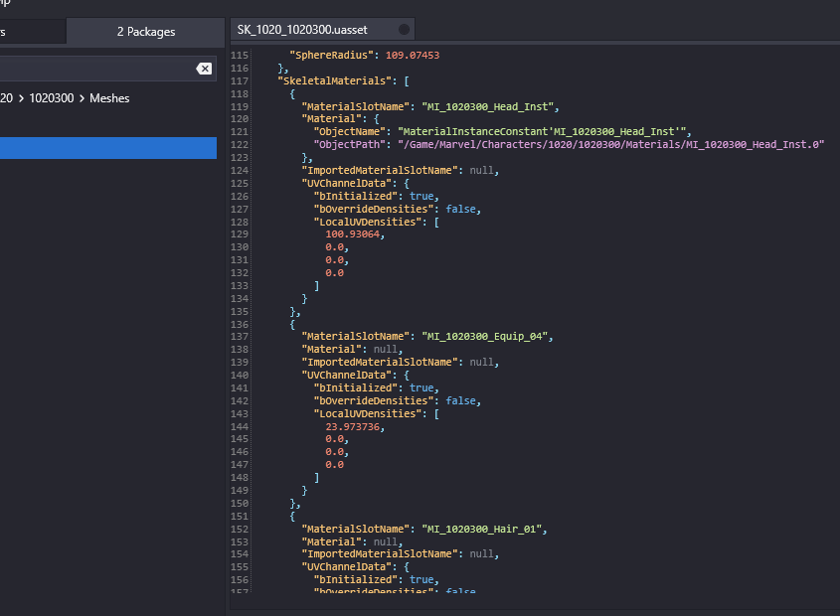Click "bOverrideDensities" on line 127
Image resolution: width=840 pixels, height=616 pixels.
point(374,209)
